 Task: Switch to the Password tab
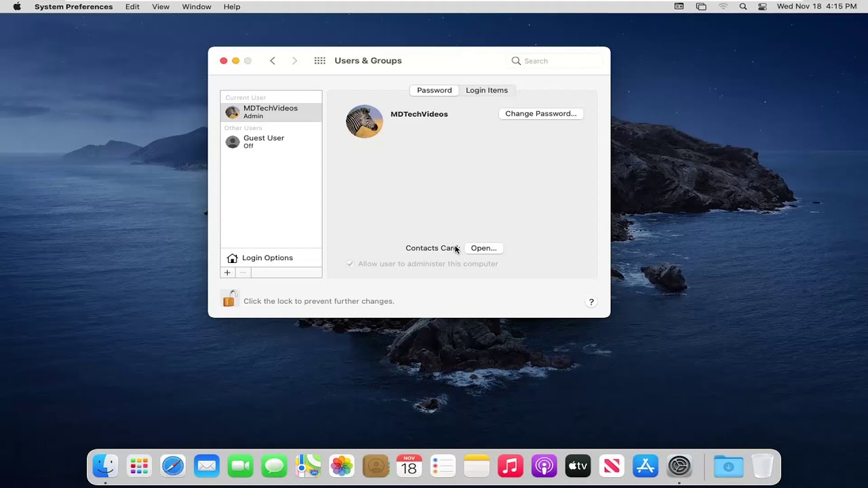tap(434, 90)
